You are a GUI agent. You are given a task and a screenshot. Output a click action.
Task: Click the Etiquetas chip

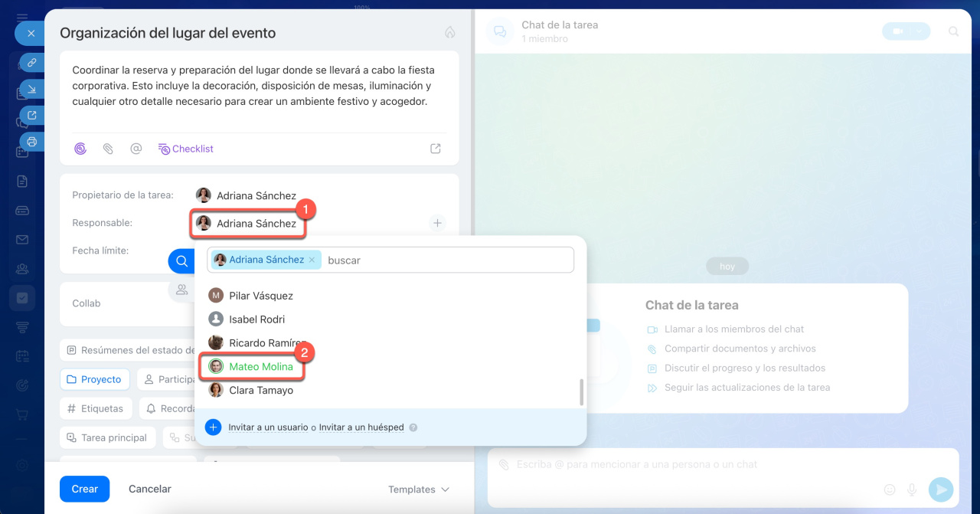click(96, 408)
